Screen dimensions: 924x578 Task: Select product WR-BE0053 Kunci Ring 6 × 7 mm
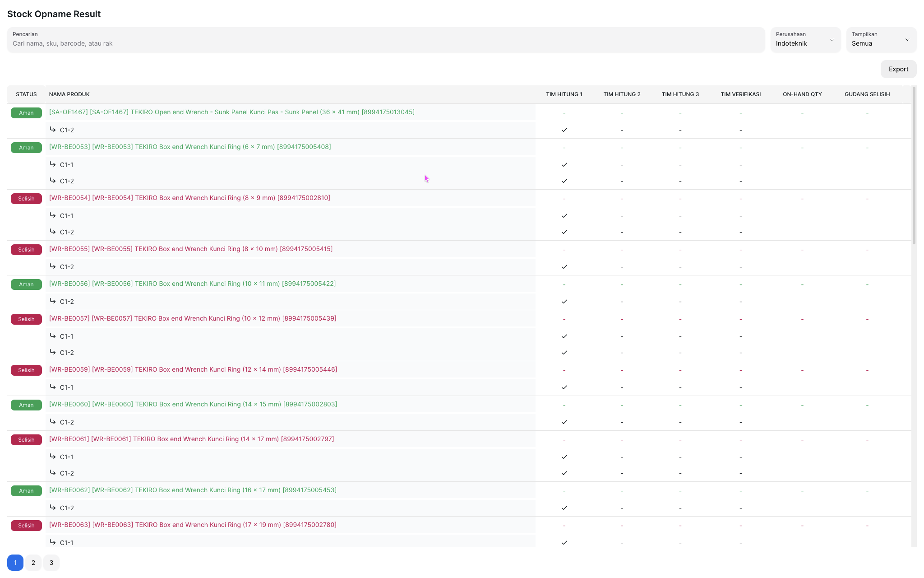pos(190,147)
